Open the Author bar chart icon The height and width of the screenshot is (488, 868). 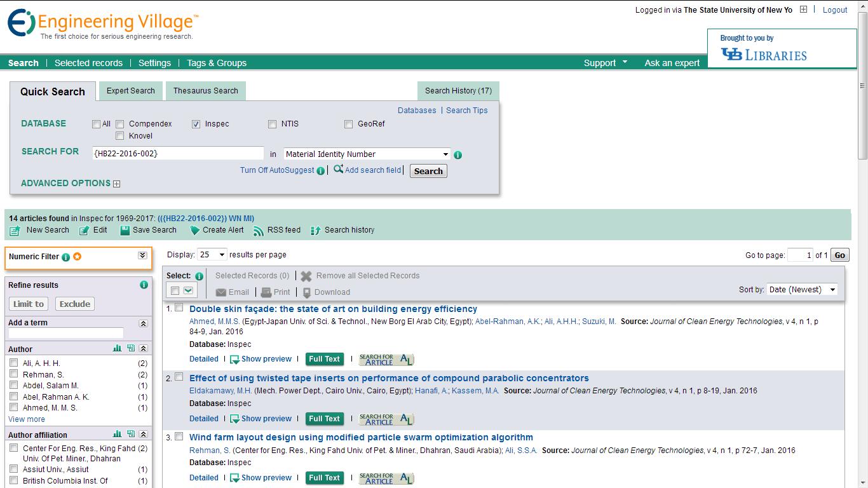pyautogui.click(x=117, y=348)
